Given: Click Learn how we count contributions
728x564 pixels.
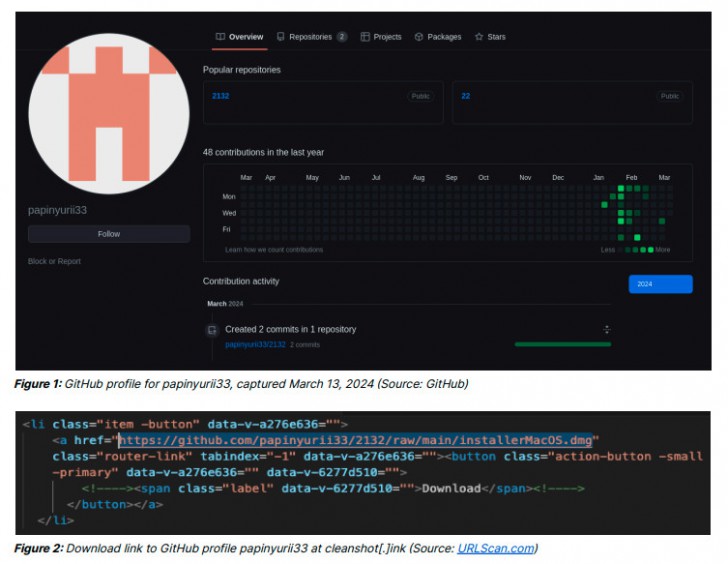Looking at the screenshot, I should [274, 250].
